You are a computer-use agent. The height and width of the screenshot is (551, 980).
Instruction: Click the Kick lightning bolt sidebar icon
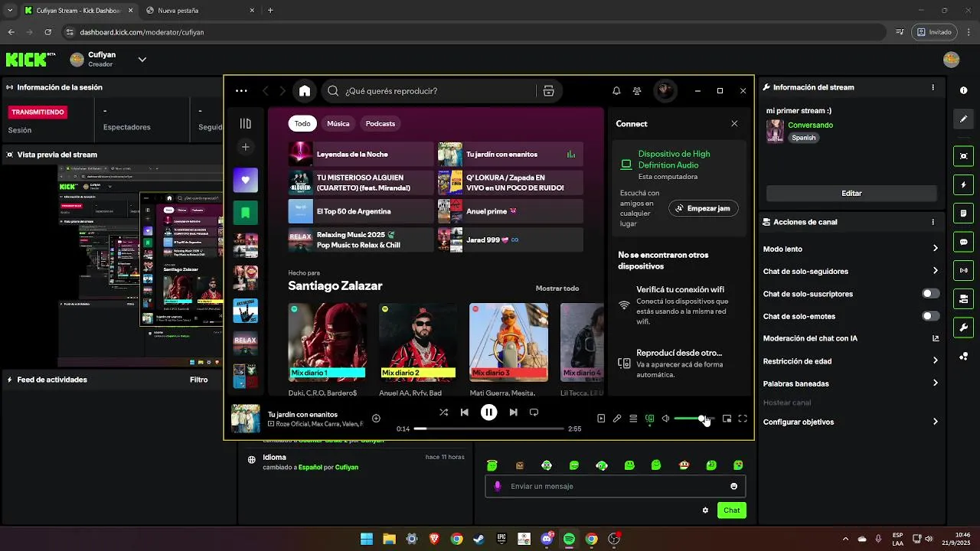point(963,185)
